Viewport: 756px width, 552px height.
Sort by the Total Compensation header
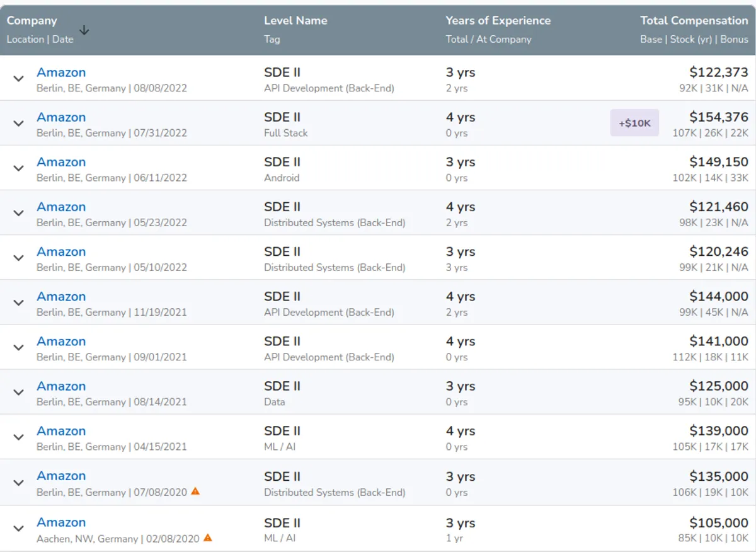point(694,21)
